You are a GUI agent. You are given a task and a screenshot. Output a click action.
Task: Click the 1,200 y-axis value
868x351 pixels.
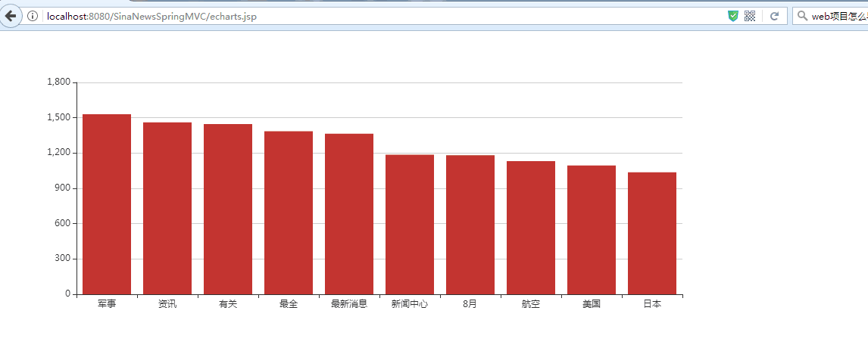coord(59,153)
